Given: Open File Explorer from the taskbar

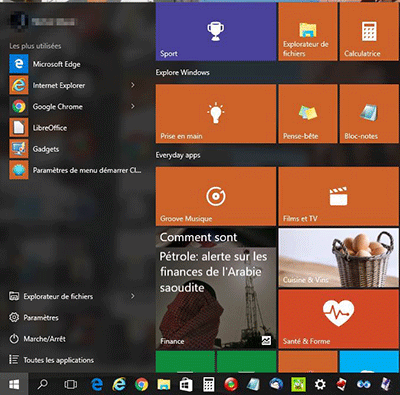Looking at the screenshot, I should [164, 384].
